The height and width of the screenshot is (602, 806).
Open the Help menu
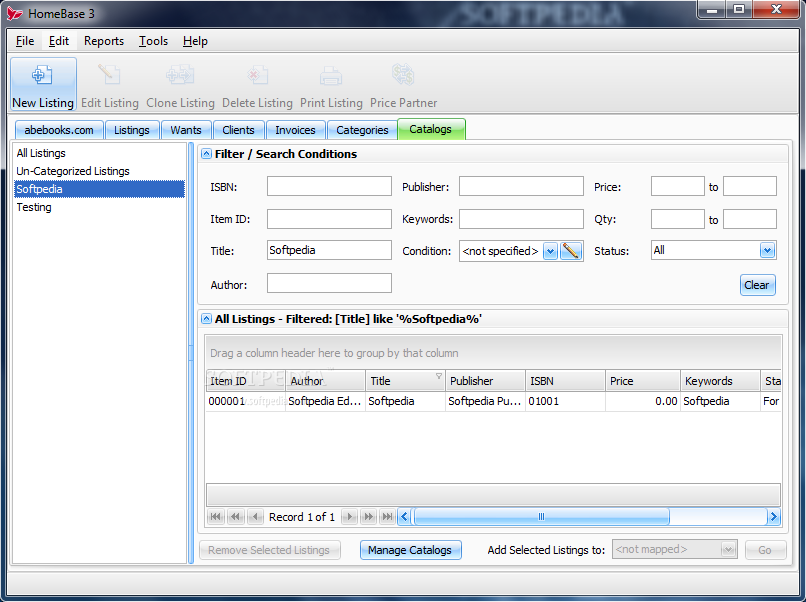coord(195,41)
